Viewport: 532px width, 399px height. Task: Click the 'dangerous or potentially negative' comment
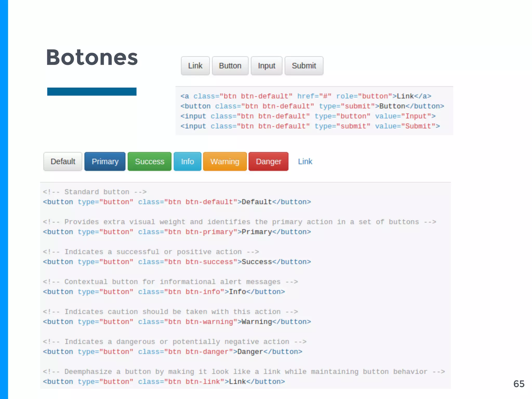click(x=175, y=342)
